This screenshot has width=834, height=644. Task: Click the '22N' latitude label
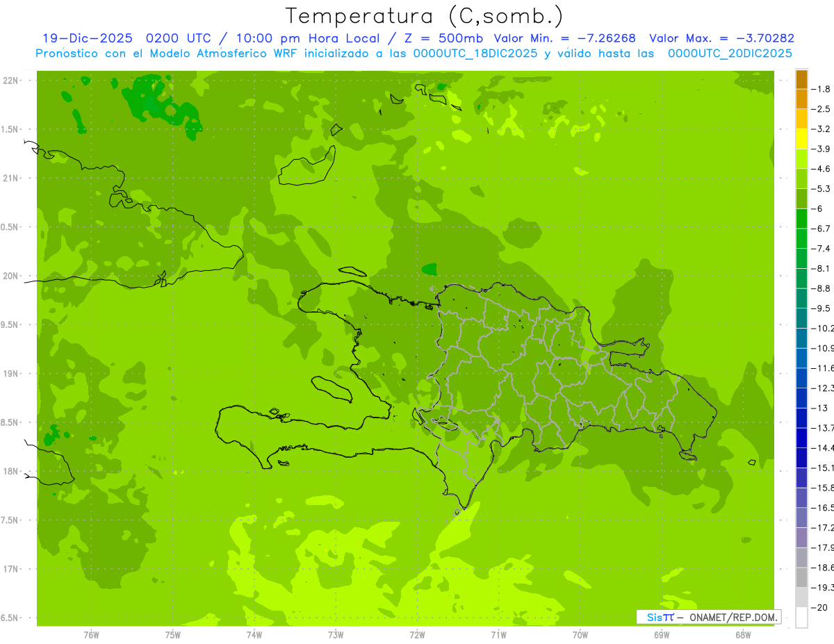tap(12, 81)
